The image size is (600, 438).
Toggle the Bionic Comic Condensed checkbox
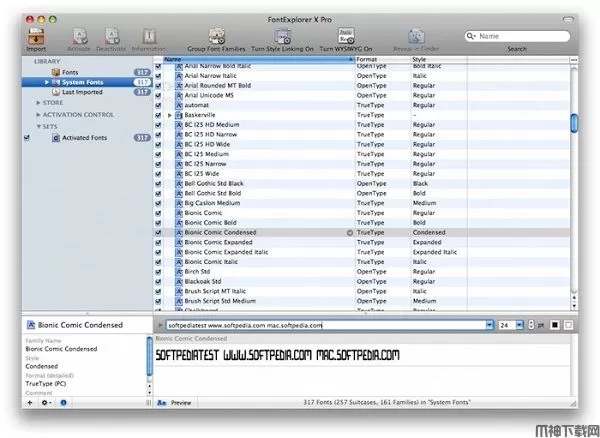pos(158,233)
